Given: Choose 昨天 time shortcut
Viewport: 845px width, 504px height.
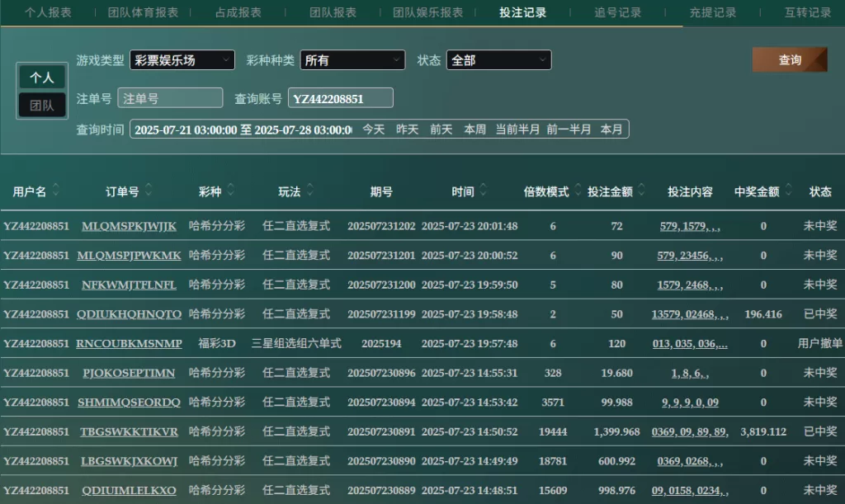Looking at the screenshot, I should [x=408, y=130].
